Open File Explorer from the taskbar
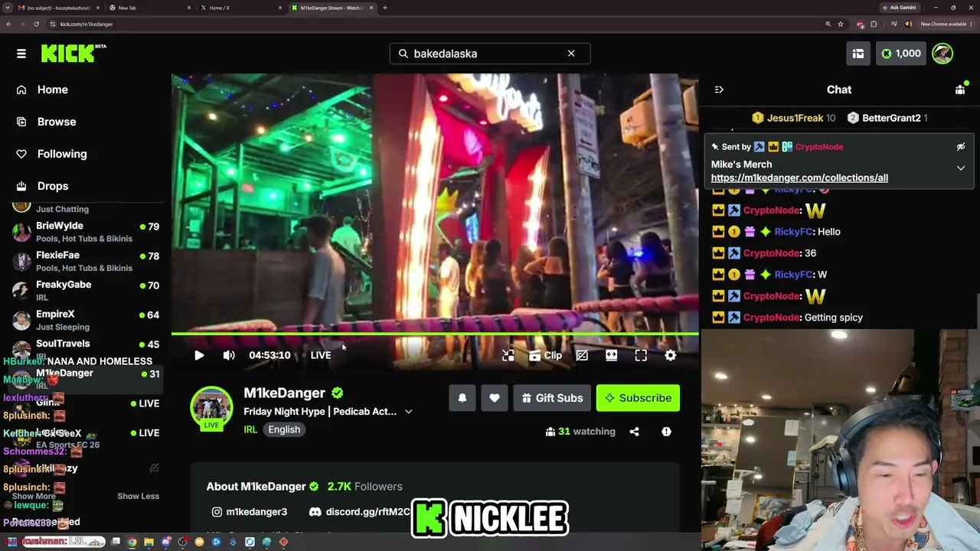This screenshot has width=980, height=551. click(149, 543)
